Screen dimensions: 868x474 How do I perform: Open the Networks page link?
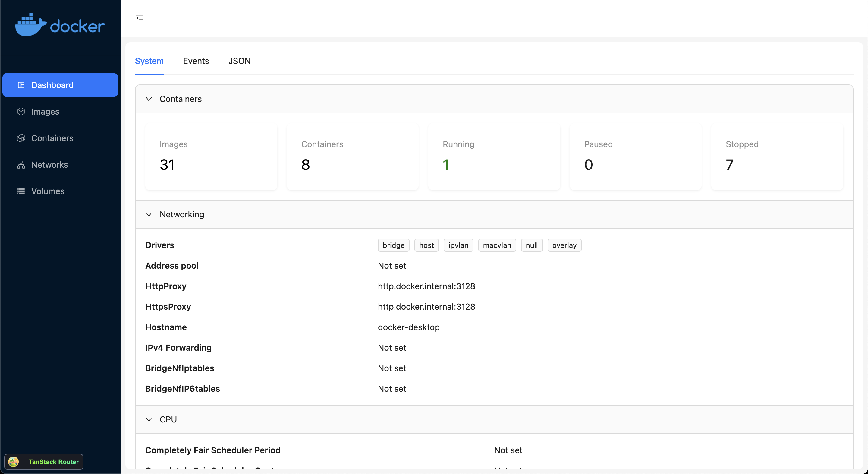(49, 165)
